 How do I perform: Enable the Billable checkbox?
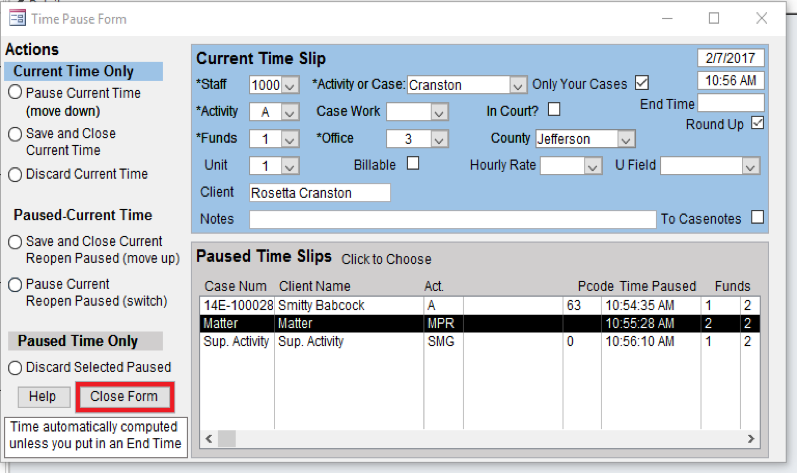tap(412, 164)
